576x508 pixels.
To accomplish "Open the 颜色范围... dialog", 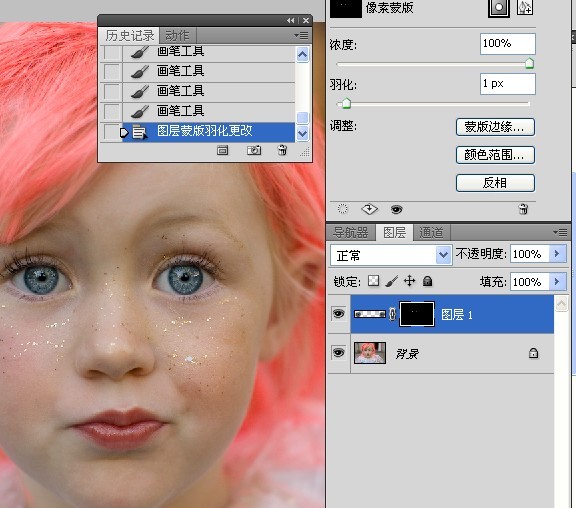I will pos(495,155).
